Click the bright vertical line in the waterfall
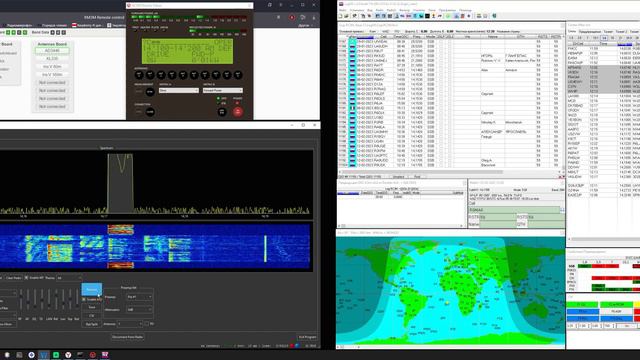The image size is (640, 360). click(265, 249)
